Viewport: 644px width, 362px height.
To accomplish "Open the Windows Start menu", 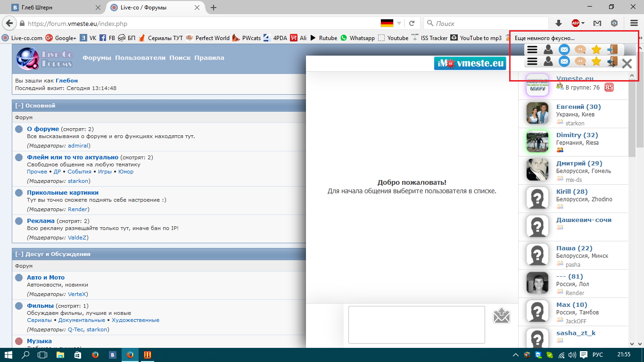I will coord(9,354).
